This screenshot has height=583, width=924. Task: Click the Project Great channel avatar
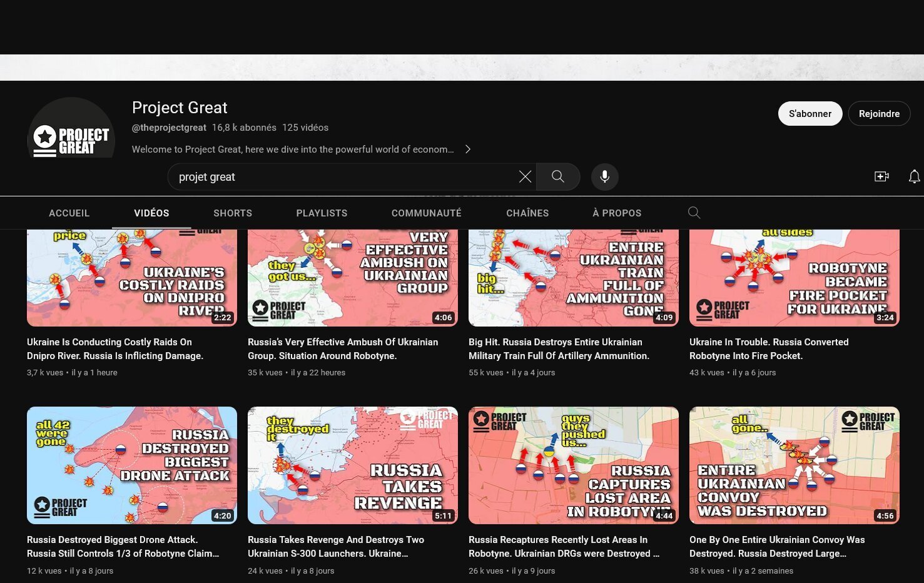71,128
